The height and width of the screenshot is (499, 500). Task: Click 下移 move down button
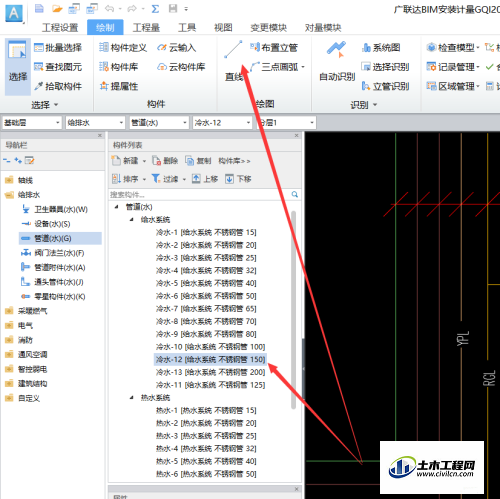pyautogui.click(x=238, y=179)
